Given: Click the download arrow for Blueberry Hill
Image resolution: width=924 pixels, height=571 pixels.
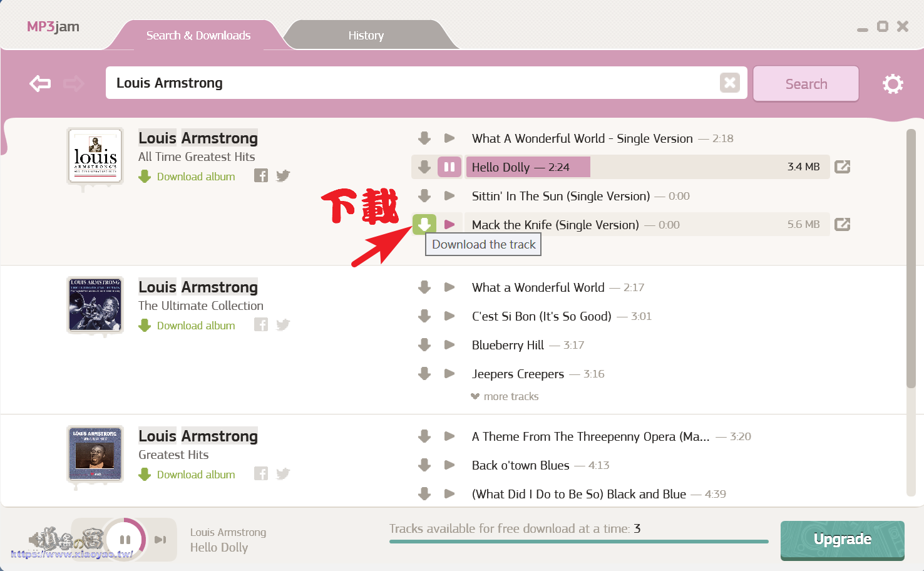Looking at the screenshot, I should [424, 345].
